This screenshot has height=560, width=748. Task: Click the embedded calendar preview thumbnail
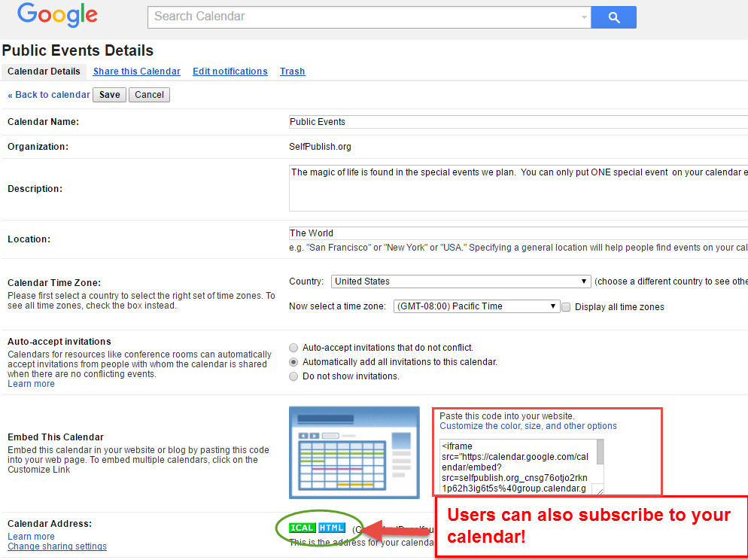pyautogui.click(x=354, y=452)
